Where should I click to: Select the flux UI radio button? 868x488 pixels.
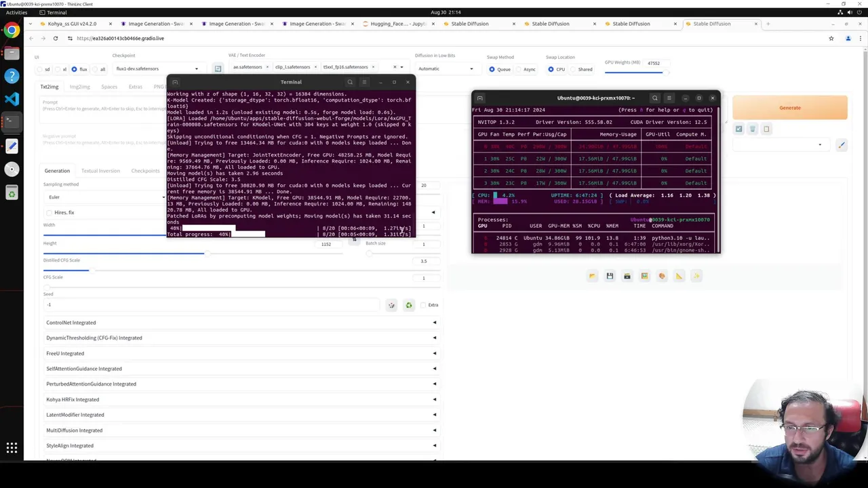click(75, 69)
